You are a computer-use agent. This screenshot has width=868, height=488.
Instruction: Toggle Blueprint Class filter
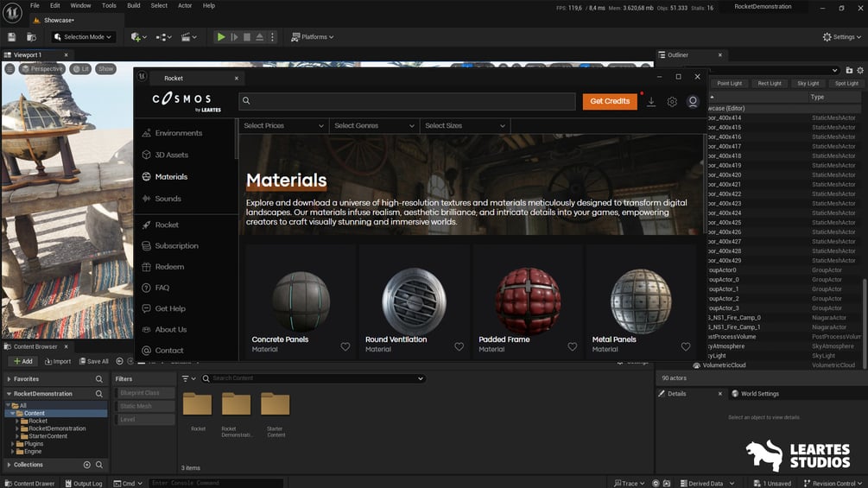pos(145,393)
